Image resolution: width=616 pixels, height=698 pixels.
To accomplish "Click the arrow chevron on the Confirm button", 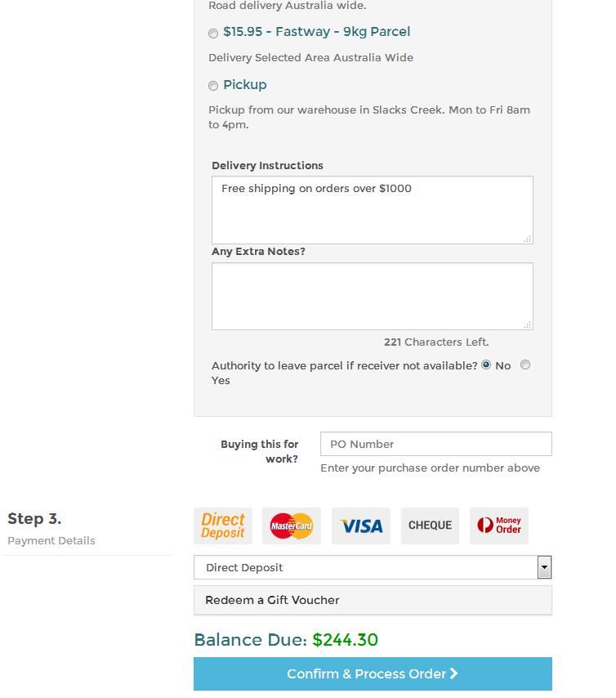I will coord(454,673).
